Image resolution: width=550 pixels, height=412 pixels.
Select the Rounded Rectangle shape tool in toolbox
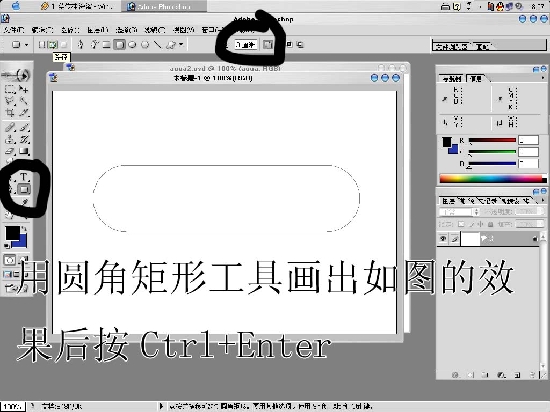pyautogui.click(x=24, y=189)
